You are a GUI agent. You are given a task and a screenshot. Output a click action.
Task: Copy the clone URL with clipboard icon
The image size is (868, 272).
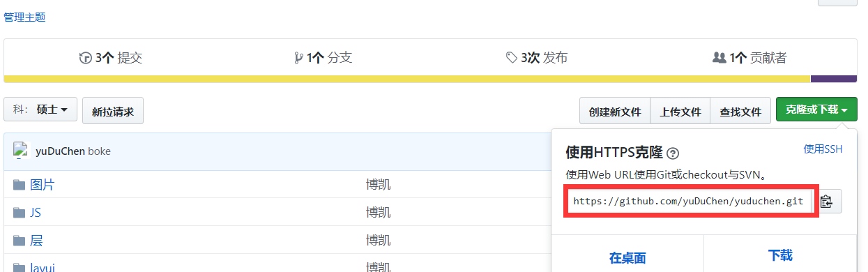(827, 202)
